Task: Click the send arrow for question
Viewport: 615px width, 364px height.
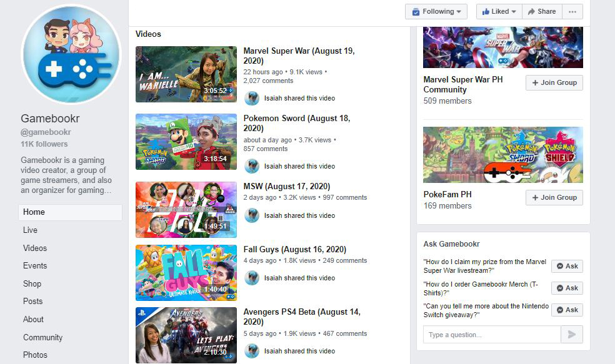Action: click(x=572, y=335)
